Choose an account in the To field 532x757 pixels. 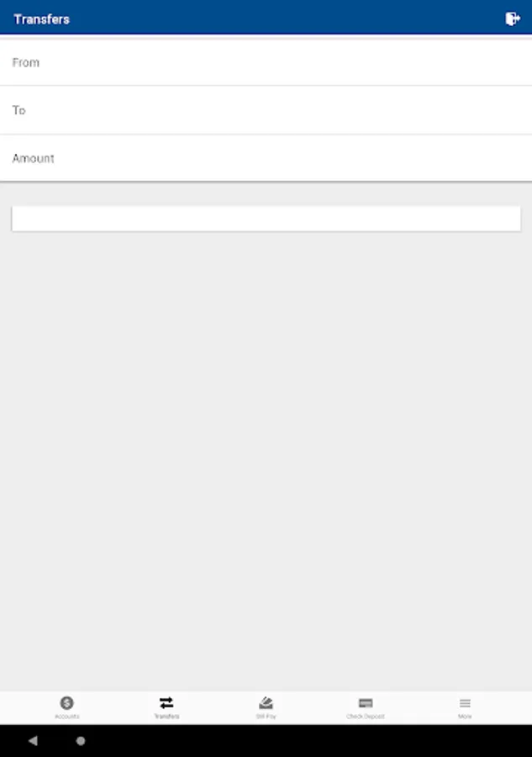[266, 110]
